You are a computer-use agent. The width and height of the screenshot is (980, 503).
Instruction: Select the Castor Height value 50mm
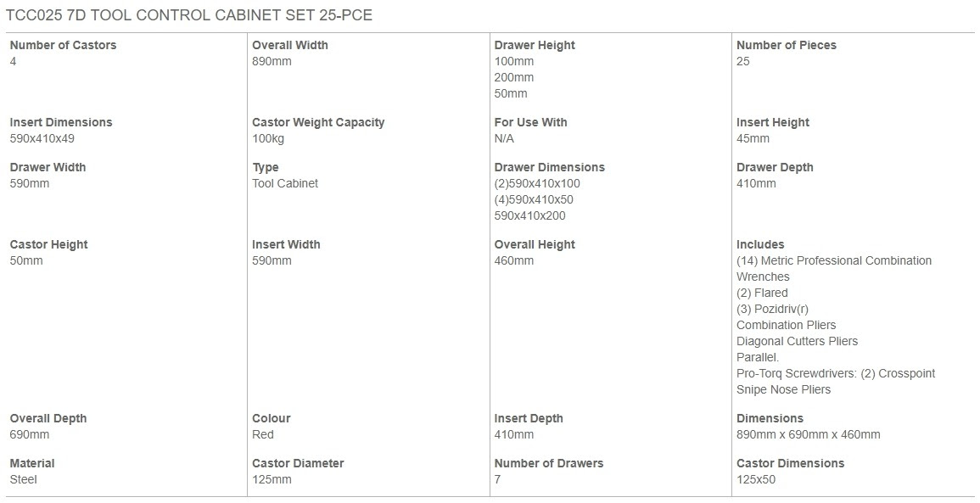click(26, 261)
